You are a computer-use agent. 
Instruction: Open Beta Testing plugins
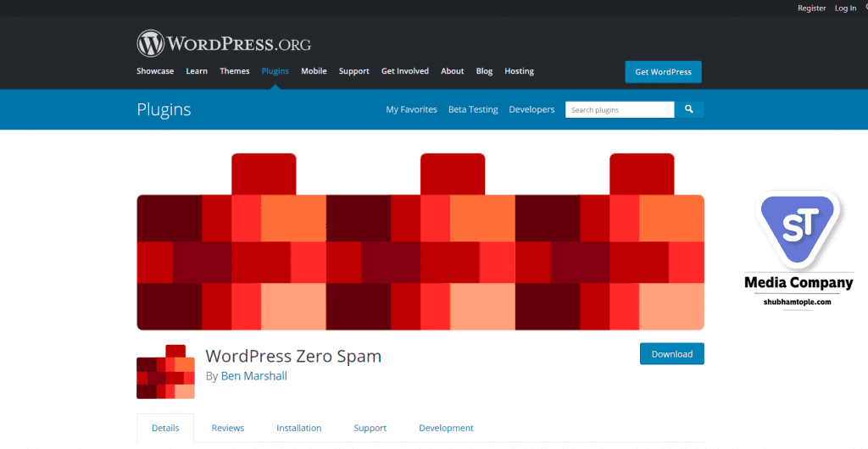(x=473, y=109)
